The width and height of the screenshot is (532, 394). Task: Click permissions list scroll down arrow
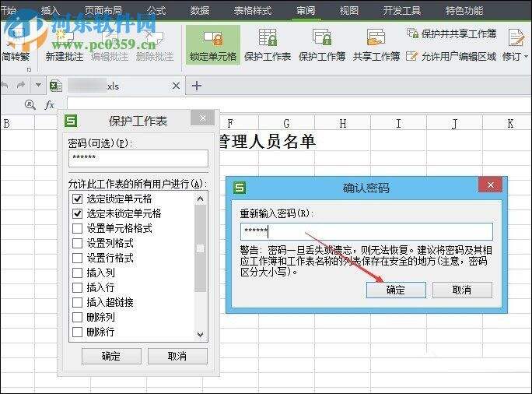point(200,335)
